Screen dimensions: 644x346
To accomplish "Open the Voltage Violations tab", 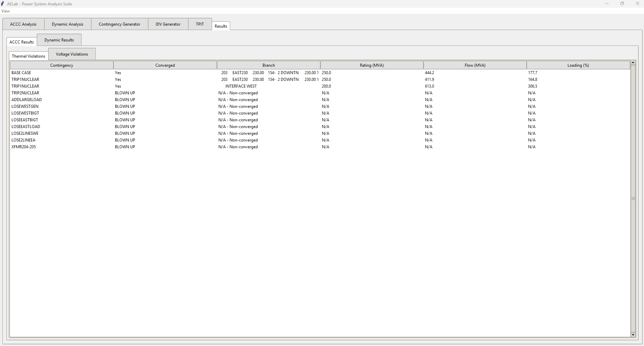I will pos(71,54).
